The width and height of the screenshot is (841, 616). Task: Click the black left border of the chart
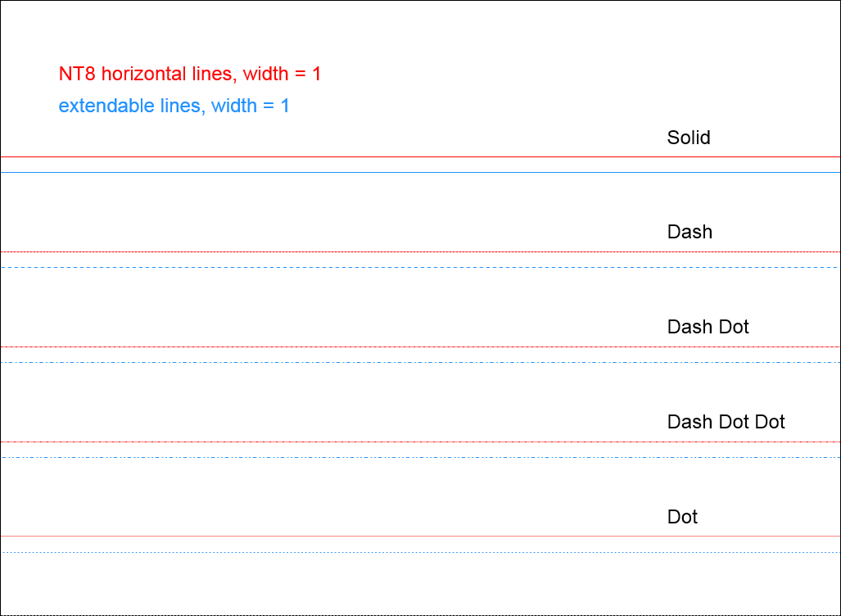[x=0, y=328]
